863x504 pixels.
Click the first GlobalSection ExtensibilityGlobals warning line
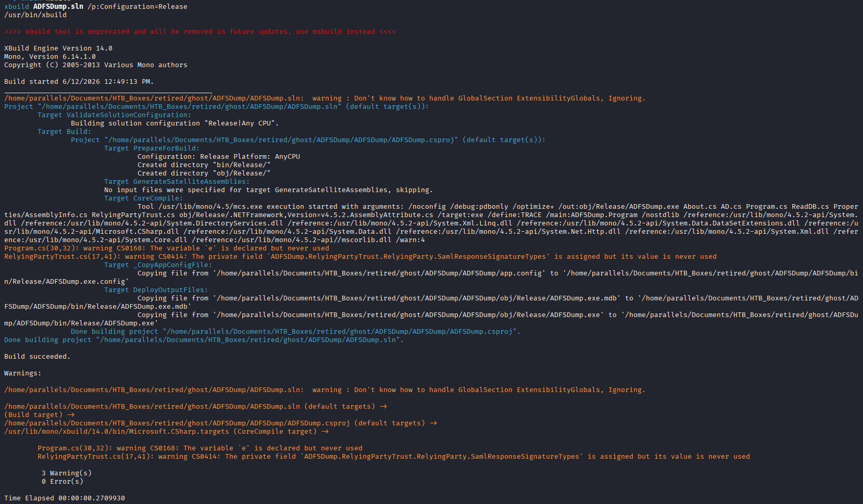pos(325,98)
